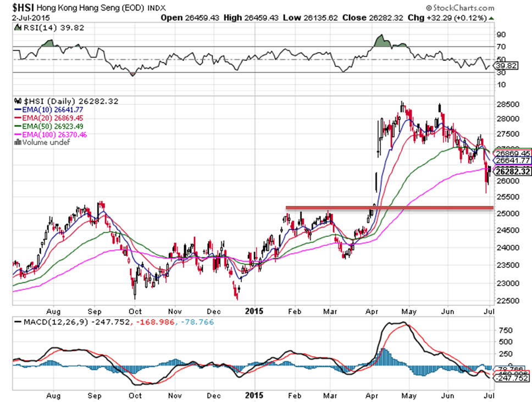The width and height of the screenshot is (532, 402).
Task: Click the May label below the price chart
Action: (406, 311)
